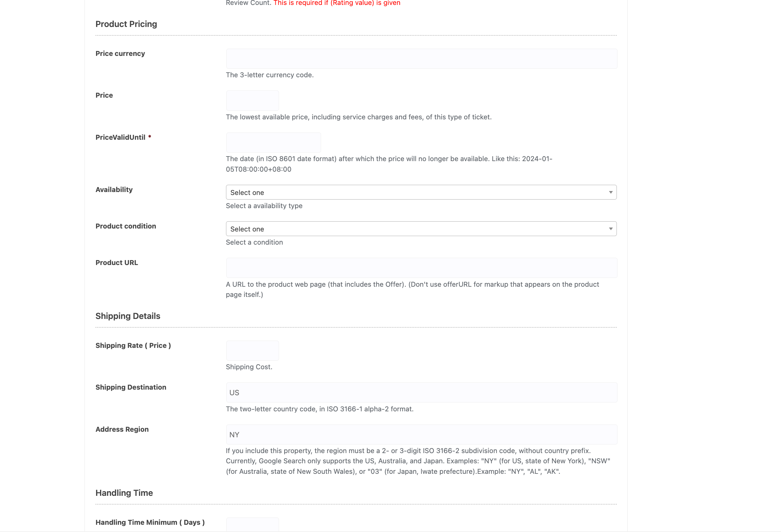Click the 'Shipping Rate ( Price )' label
Viewport: 781px width, 532px height.
click(x=133, y=346)
